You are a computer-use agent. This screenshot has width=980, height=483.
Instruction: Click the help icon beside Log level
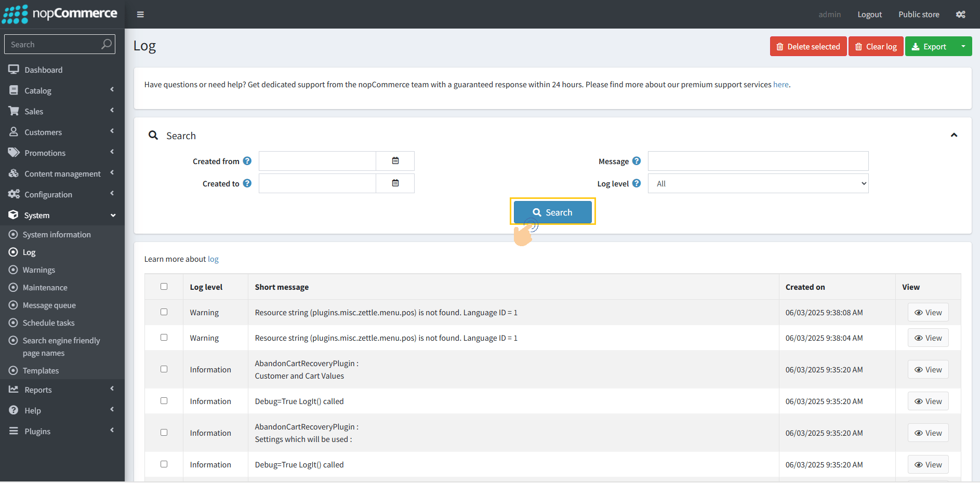(637, 183)
